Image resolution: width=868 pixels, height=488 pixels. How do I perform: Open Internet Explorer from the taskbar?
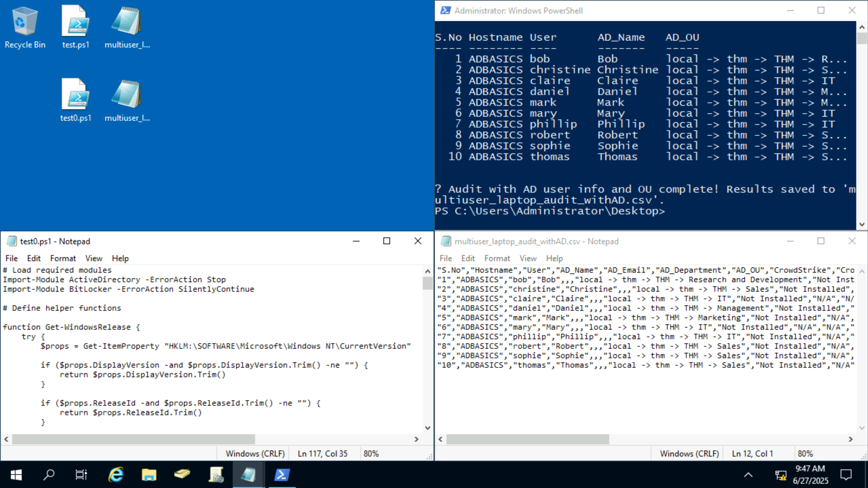click(x=115, y=475)
